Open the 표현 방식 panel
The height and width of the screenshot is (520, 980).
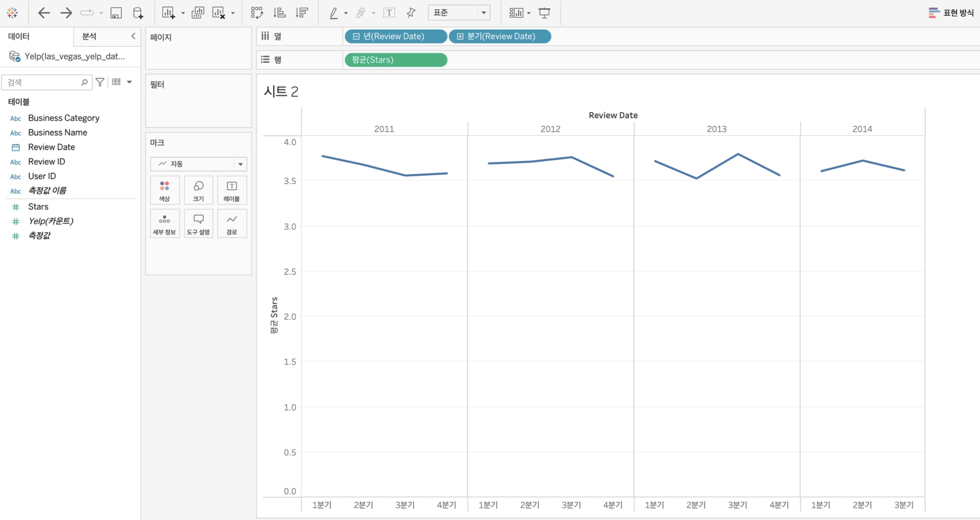coord(951,13)
